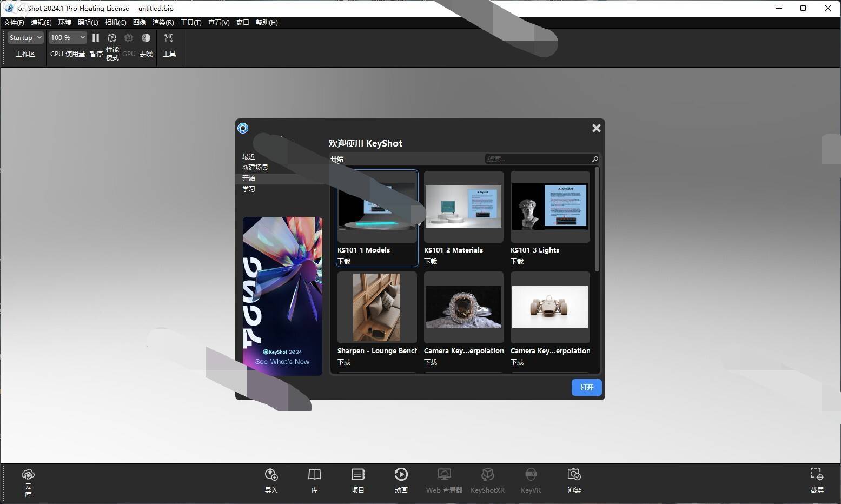Click the 打开 button
Viewport: 841px width, 504px height.
pos(587,388)
